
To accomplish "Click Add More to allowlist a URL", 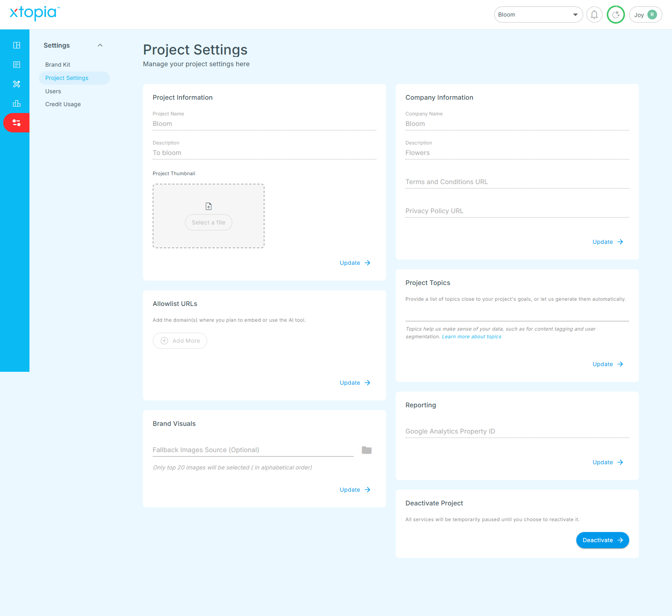I will [x=180, y=341].
